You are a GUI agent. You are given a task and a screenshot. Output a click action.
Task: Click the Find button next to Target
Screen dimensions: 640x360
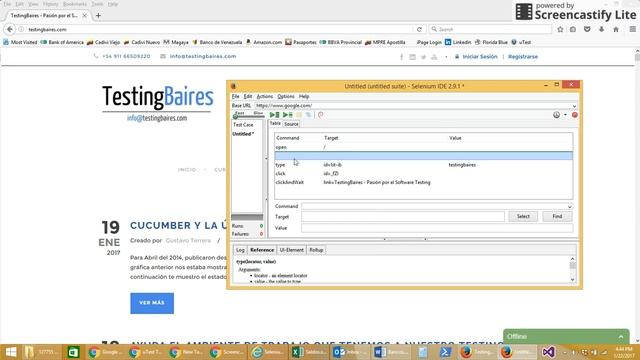pyautogui.click(x=557, y=217)
